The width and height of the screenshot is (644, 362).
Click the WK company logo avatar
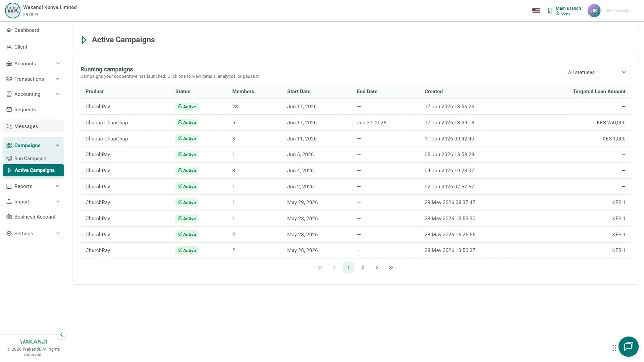pyautogui.click(x=13, y=11)
